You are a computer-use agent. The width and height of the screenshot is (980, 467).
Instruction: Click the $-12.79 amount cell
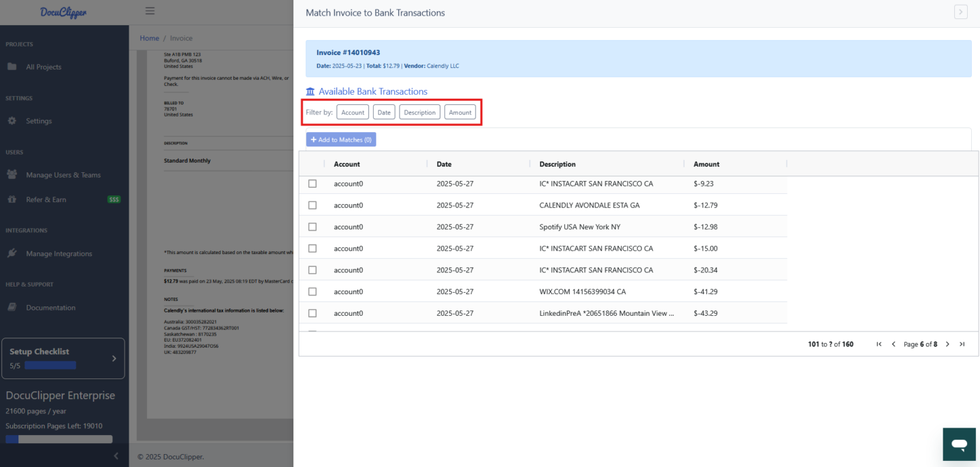tap(706, 205)
